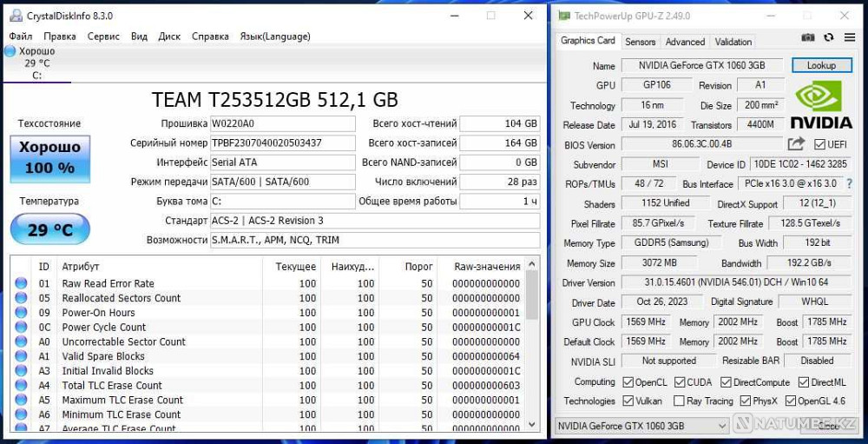Select disk C: in drive bar
The image size is (868, 444).
point(36,63)
